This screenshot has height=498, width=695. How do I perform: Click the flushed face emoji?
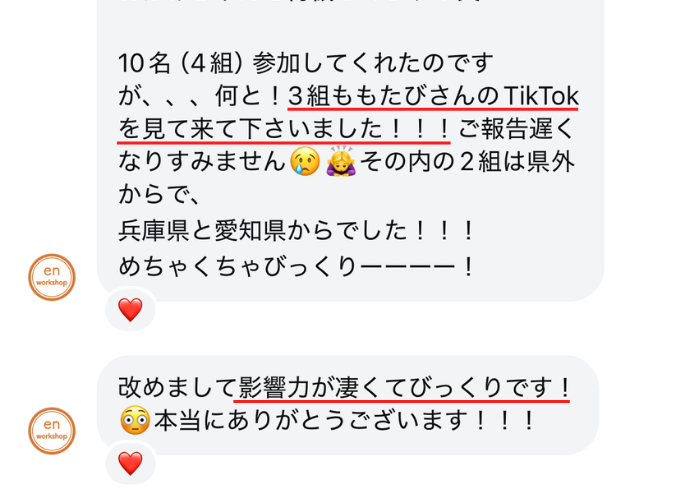[135, 420]
